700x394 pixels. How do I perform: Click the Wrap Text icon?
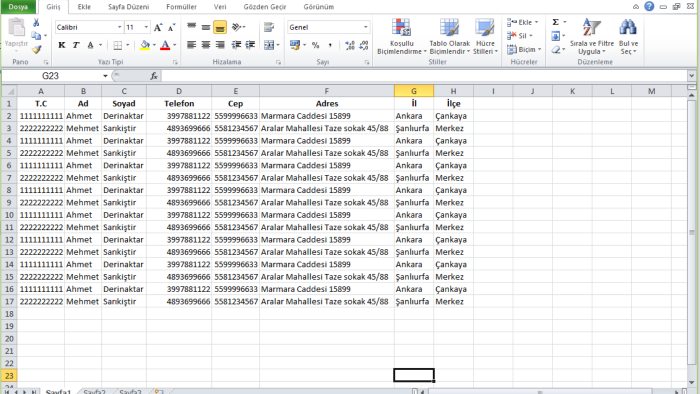(x=269, y=27)
